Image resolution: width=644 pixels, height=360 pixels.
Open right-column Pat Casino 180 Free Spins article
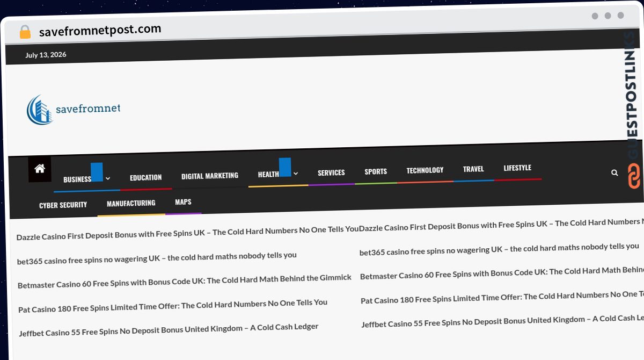502,297
